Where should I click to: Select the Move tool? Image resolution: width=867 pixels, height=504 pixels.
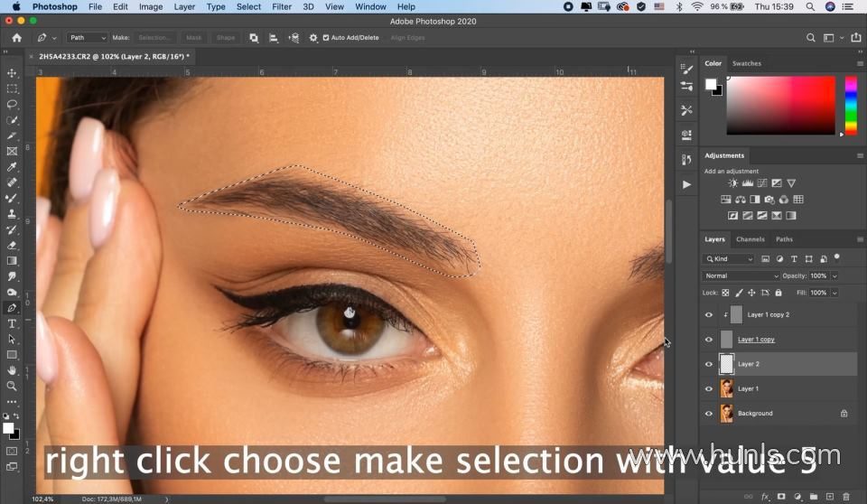click(x=12, y=73)
